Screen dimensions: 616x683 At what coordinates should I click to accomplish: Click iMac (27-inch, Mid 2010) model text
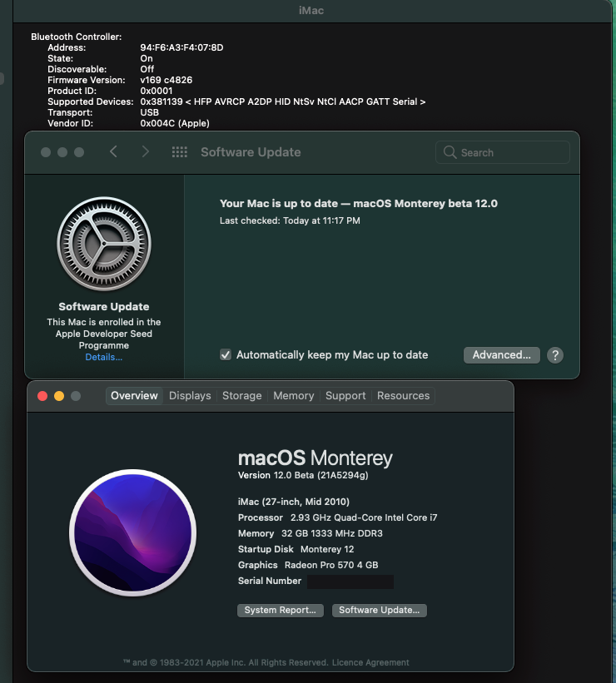coord(293,502)
